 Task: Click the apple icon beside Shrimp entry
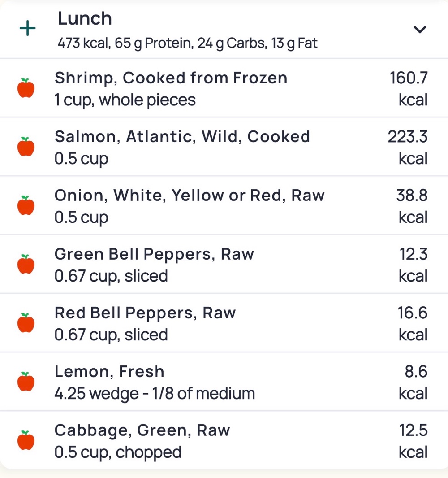[26, 88]
